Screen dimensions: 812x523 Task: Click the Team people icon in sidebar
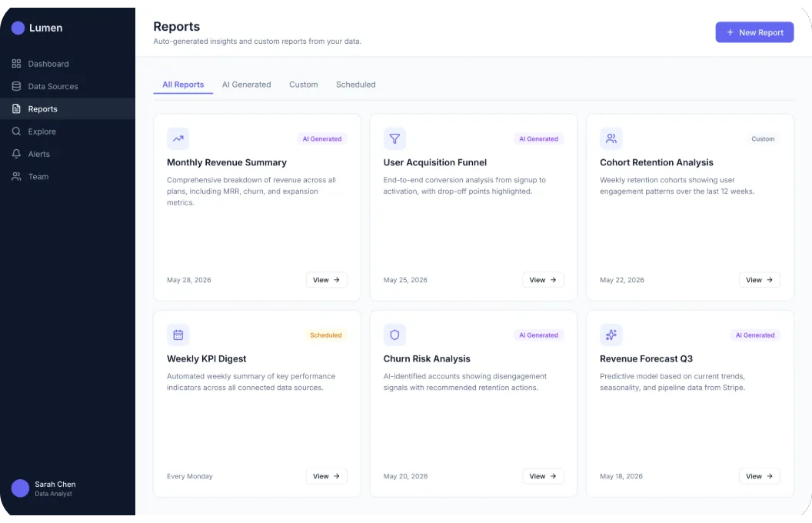pos(17,176)
